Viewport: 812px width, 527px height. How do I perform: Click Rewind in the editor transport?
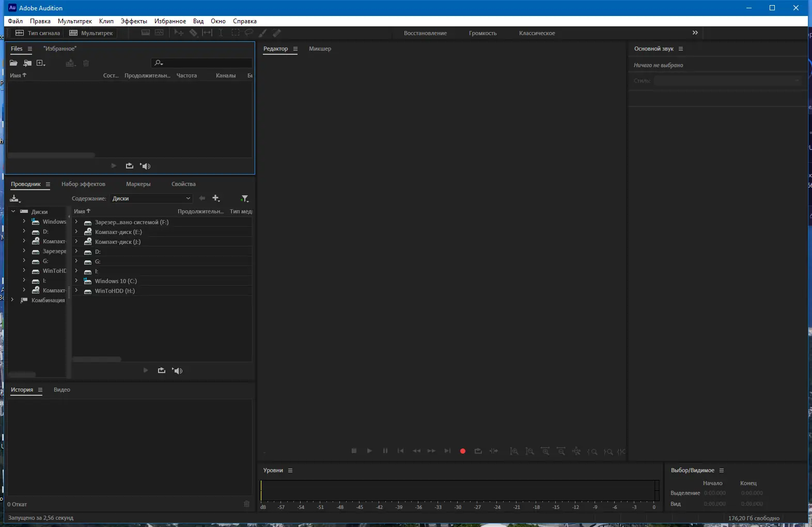click(416, 451)
